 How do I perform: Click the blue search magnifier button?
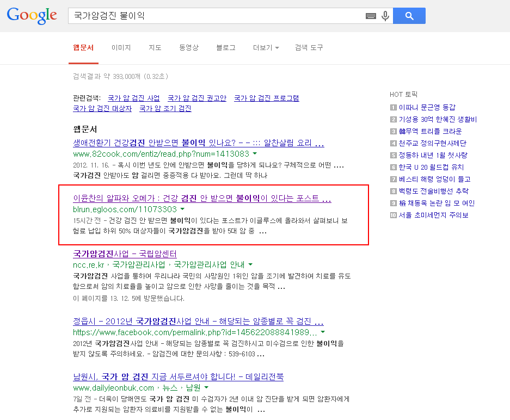[x=409, y=16]
